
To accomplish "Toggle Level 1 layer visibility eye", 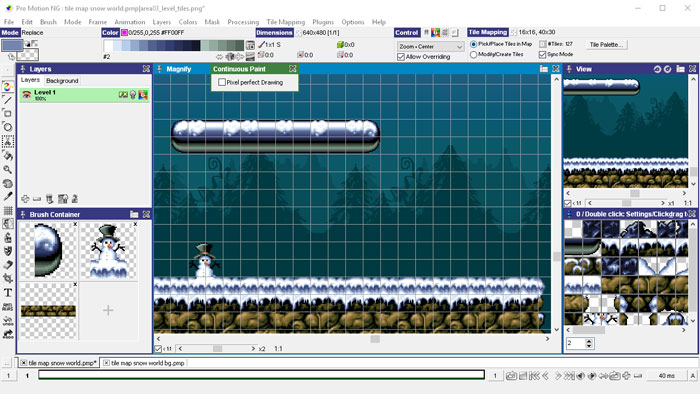I will click(27, 95).
